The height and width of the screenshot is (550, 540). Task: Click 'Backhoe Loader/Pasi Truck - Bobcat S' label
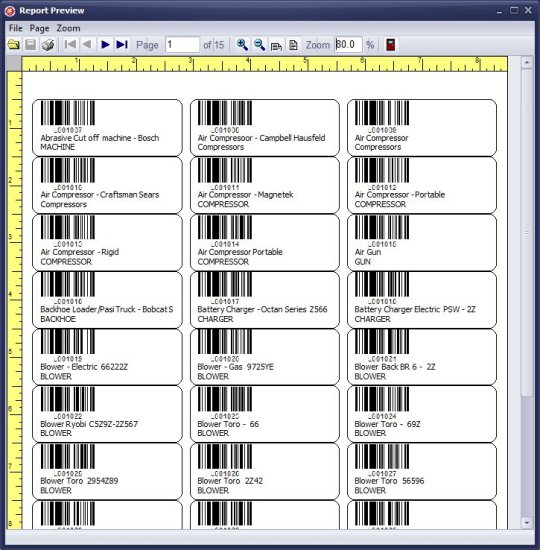coord(107,309)
